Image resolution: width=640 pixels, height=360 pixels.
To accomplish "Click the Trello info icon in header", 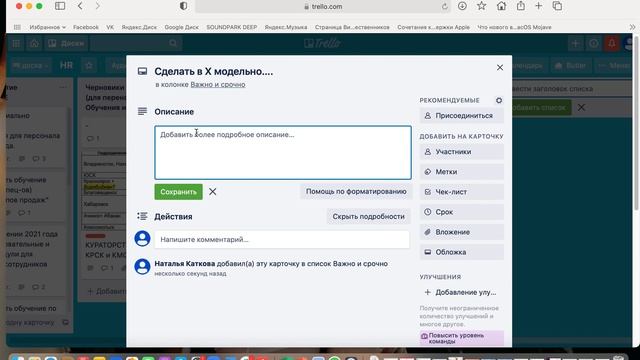I will [593, 43].
